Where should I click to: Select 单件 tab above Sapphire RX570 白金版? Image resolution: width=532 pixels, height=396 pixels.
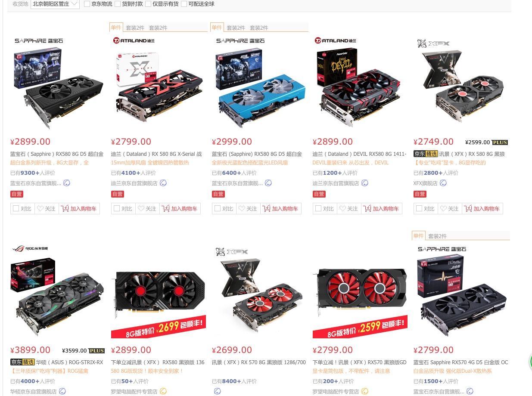419,235
